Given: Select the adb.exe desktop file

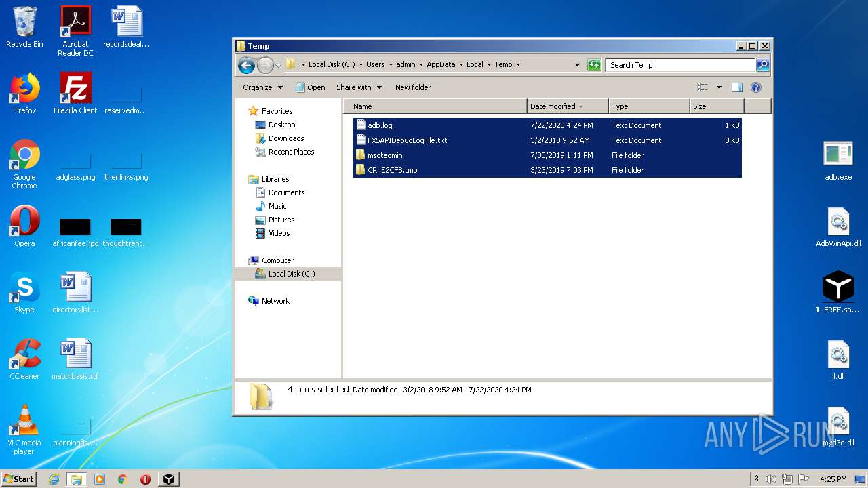Looking at the screenshot, I should [838, 160].
